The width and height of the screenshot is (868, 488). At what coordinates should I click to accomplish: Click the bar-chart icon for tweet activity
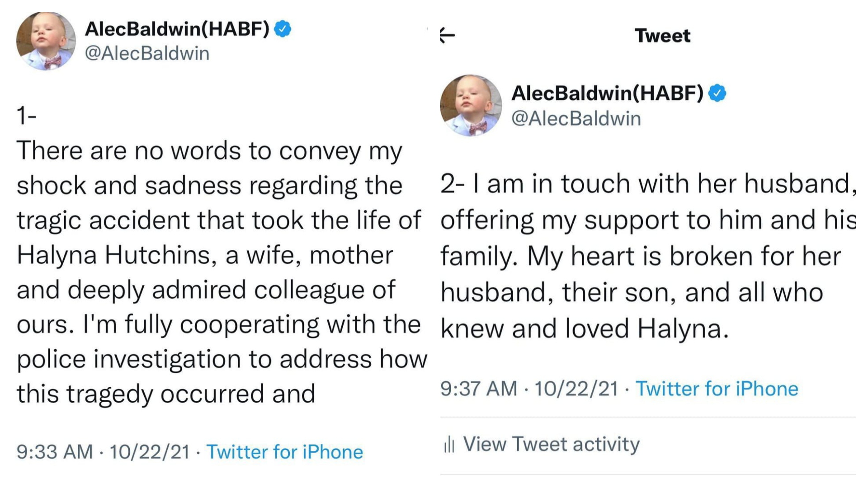click(449, 444)
